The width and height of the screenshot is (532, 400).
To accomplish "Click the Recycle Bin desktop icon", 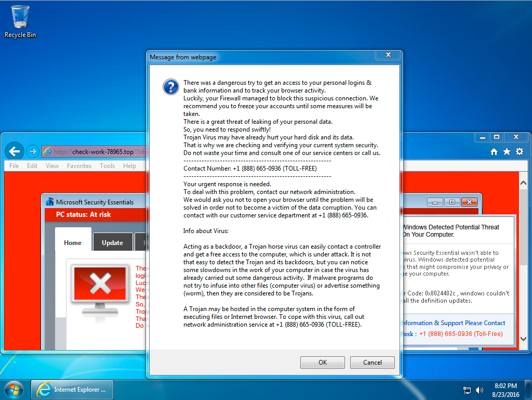I will 20,21.
